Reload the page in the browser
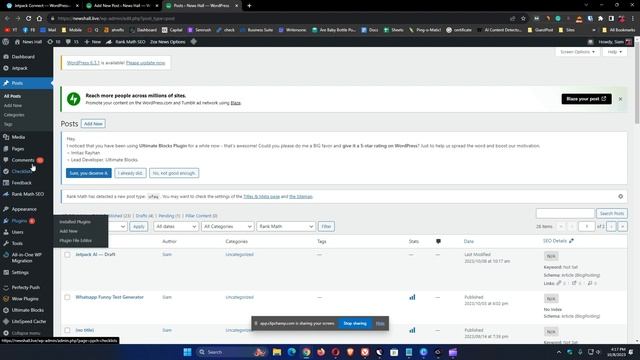The width and height of the screenshot is (640, 360). [28, 18]
